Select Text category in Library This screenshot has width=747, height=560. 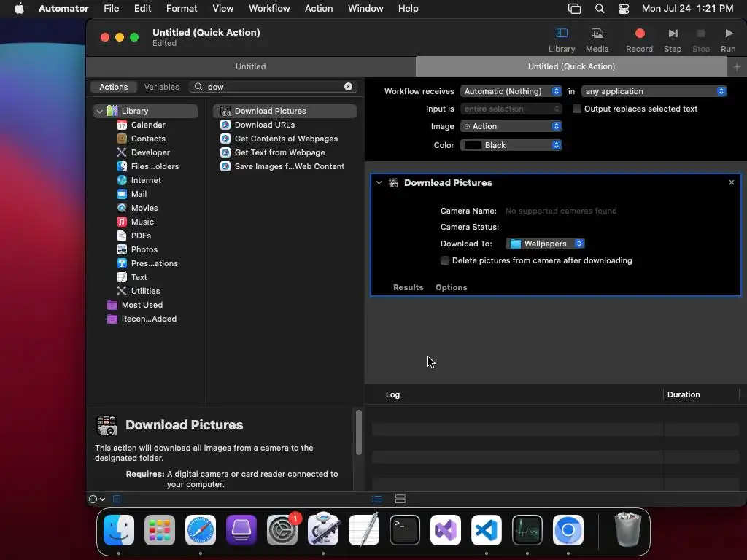139,277
